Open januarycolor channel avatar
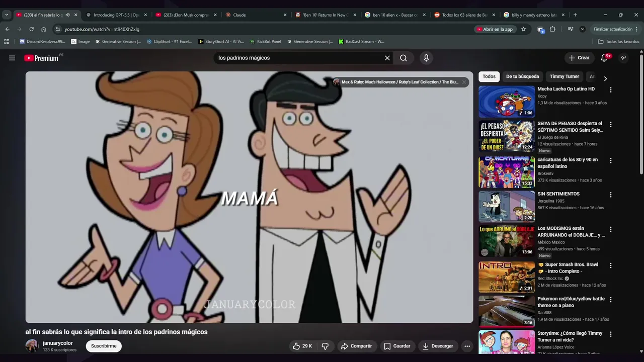Viewport: 644px width, 362px height. coord(32,346)
